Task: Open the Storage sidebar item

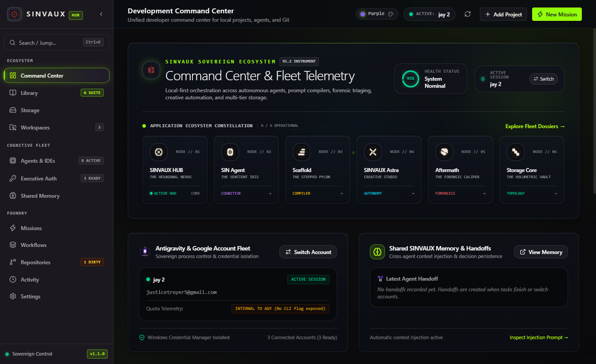Action: (56, 110)
